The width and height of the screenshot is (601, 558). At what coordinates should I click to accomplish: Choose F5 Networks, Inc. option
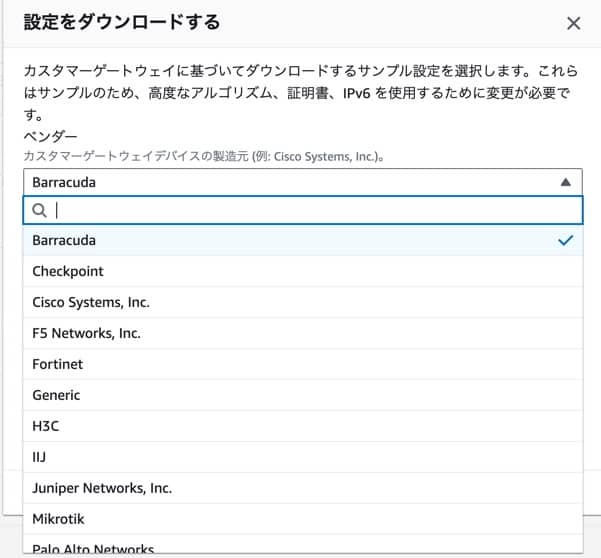(x=303, y=333)
